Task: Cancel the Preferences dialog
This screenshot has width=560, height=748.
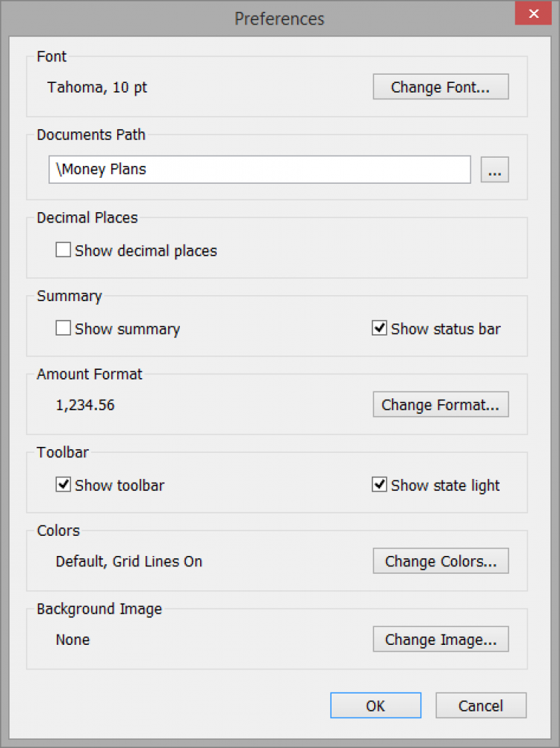Action: (481, 705)
